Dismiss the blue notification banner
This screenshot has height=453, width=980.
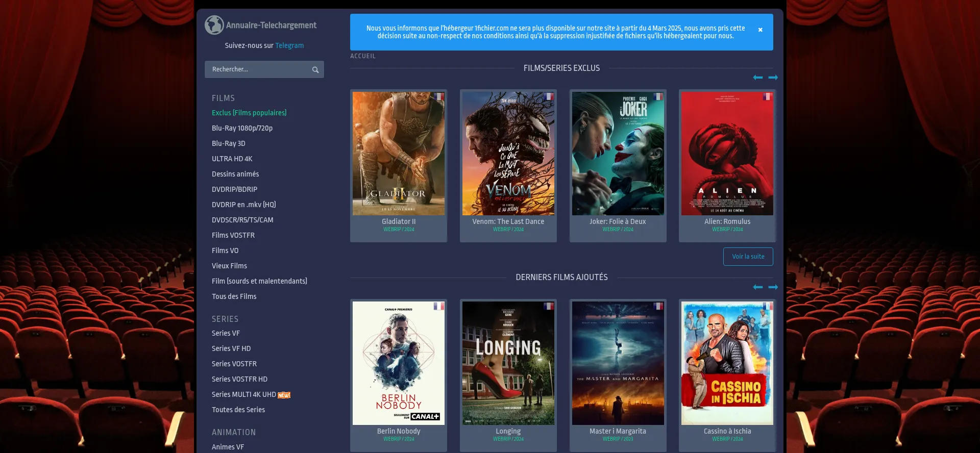760,30
